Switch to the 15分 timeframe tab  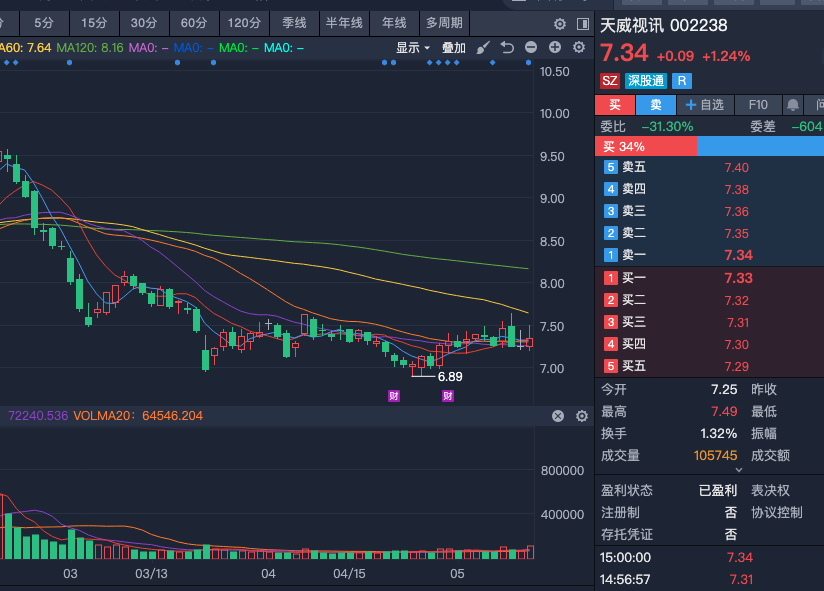(94, 23)
